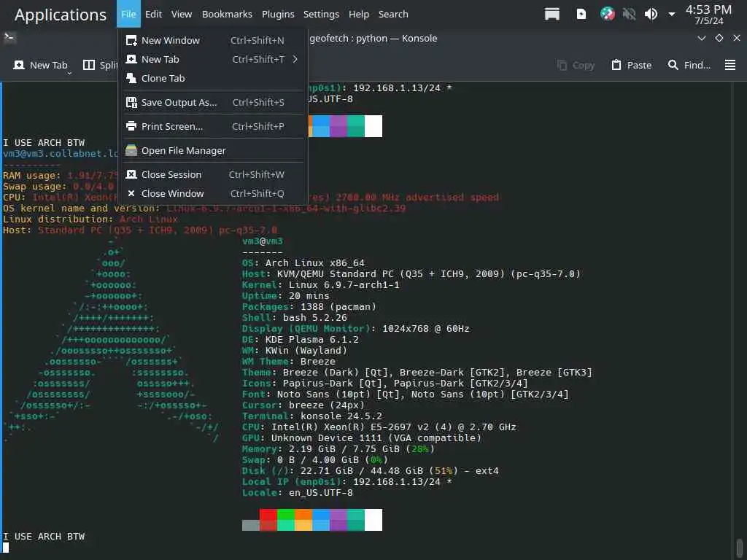Open the Applications launcher
The image size is (747, 560).
click(x=61, y=15)
